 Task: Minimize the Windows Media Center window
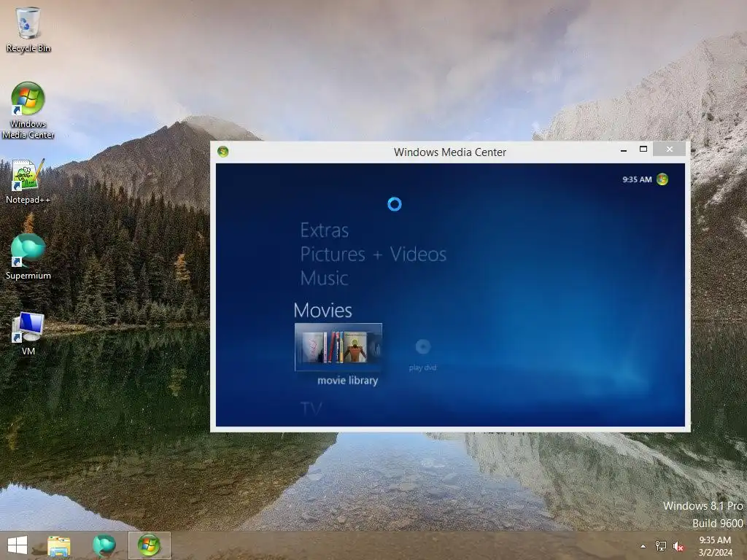(624, 150)
